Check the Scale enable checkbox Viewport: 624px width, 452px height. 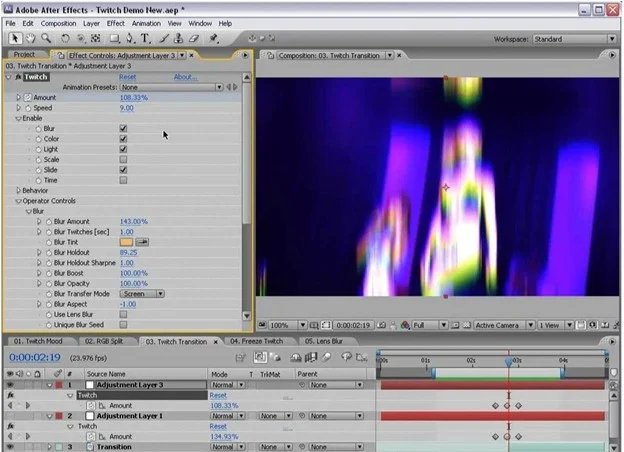point(123,160)
